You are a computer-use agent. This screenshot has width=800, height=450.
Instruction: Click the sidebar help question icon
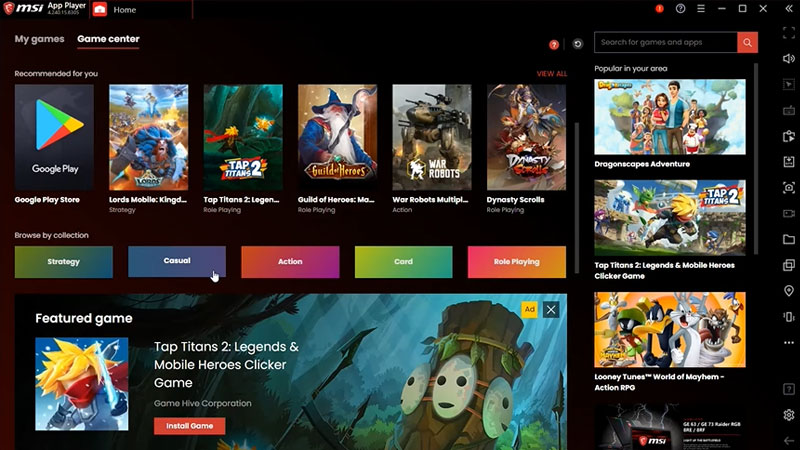(x=788, y=389)
